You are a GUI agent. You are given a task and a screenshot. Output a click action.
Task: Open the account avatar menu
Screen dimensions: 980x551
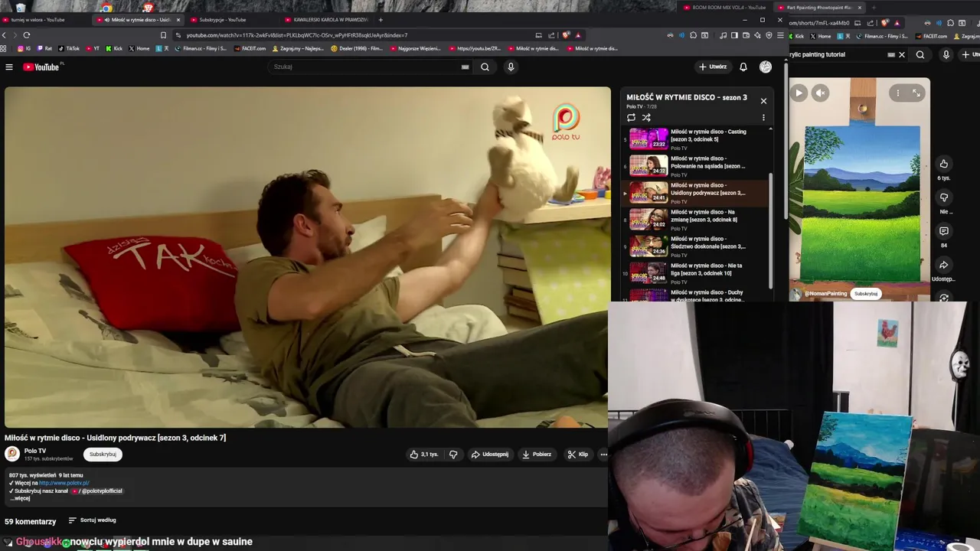[766, 67]
